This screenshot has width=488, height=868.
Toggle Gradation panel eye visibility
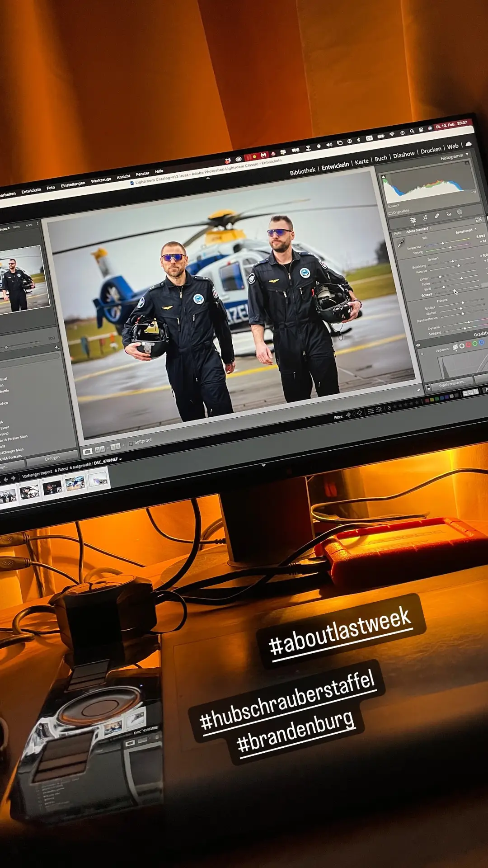418,345
